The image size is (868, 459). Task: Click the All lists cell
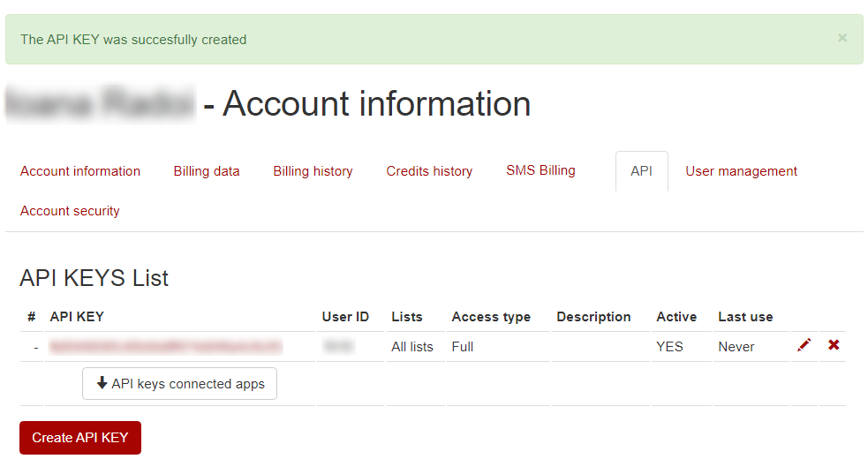click(x=411, y=347)
